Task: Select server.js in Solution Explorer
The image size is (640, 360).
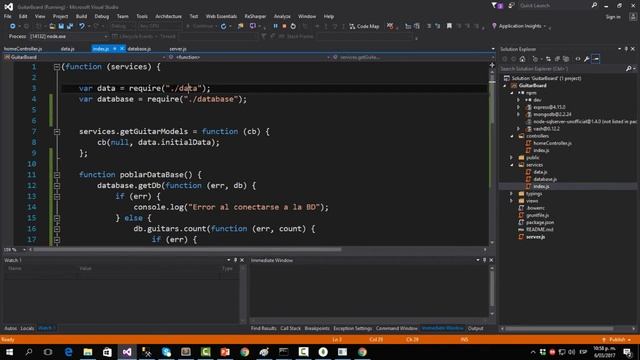Action: pos(535,237)
